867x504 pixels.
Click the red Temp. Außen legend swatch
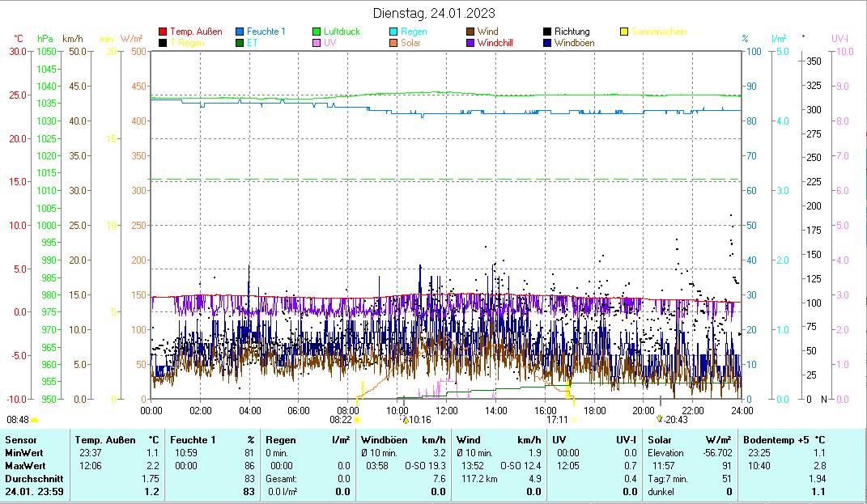[x=163, y=32]
